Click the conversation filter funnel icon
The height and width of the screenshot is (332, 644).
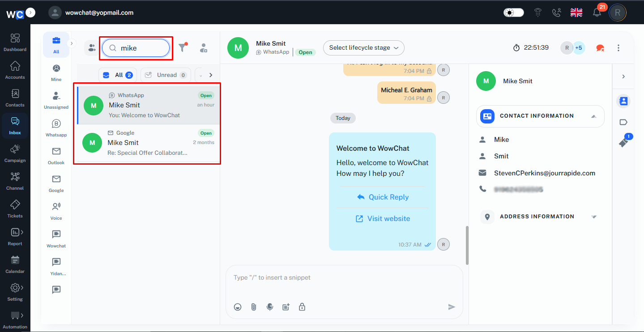(x=182, y=48)
